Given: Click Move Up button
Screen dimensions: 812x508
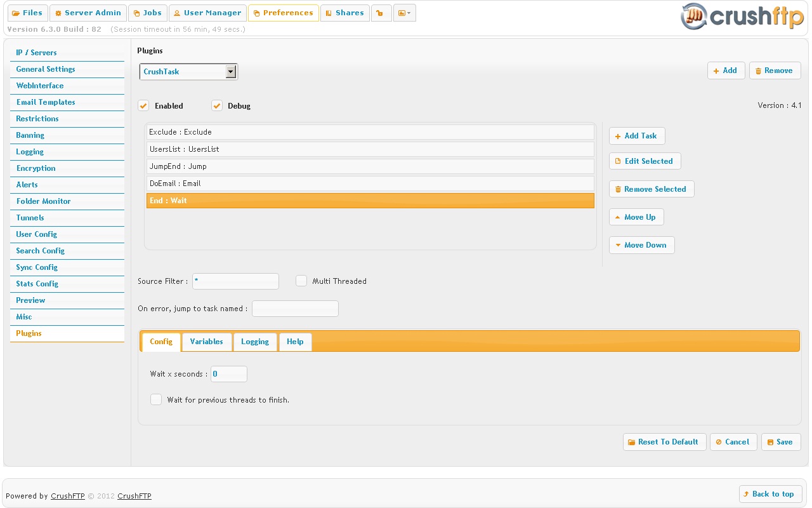Looking at the screenshot, I should pos(636,217).
